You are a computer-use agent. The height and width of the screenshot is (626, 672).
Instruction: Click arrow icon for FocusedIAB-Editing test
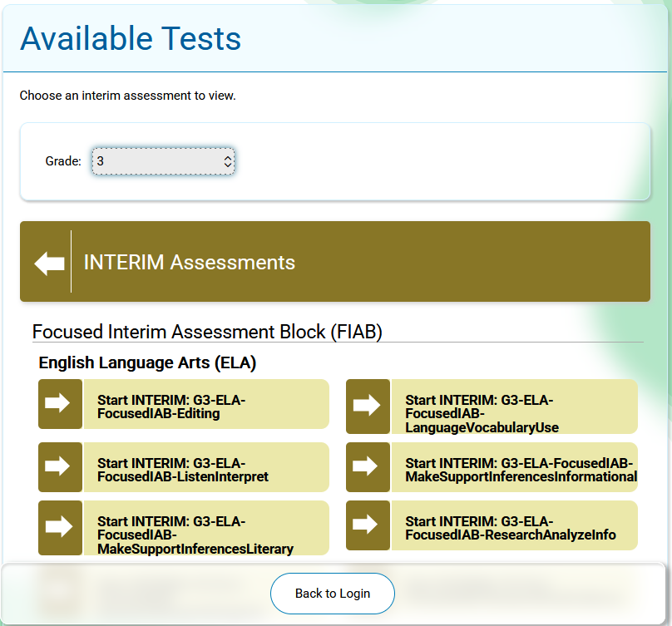coord(58,403)
